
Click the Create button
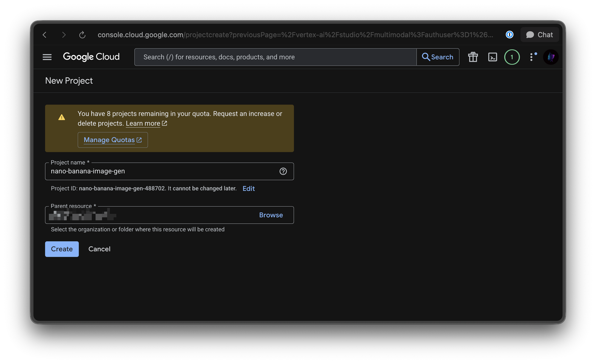click(62, 249)
